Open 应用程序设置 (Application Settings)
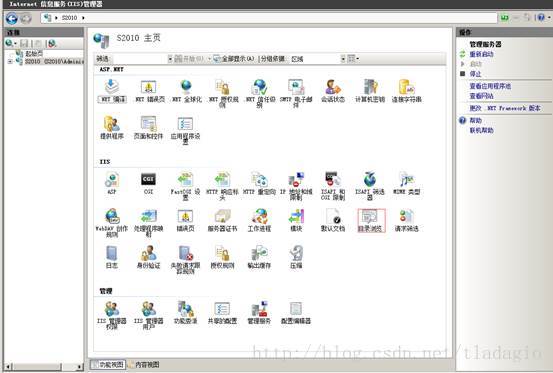Viewport: 553px width, 373px height. [186, 130]
